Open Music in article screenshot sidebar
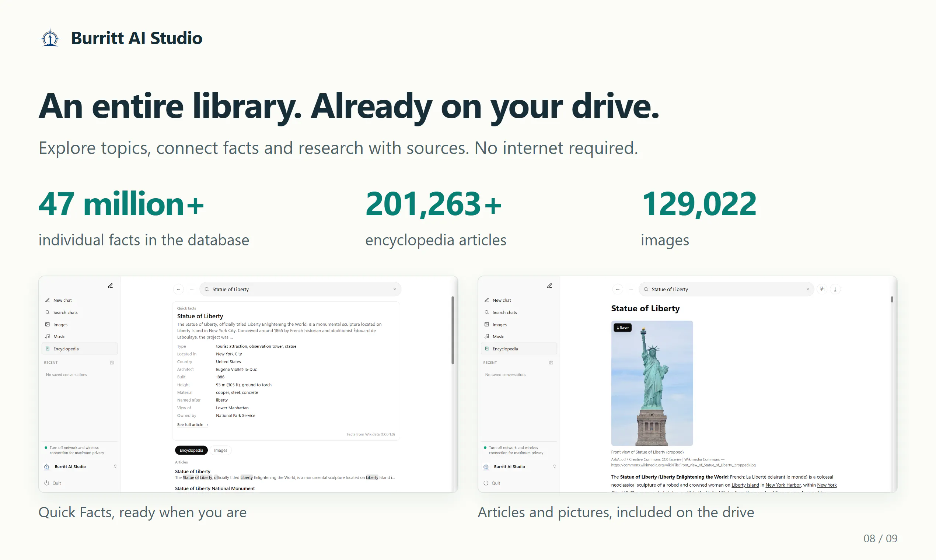 pos(519,337)
